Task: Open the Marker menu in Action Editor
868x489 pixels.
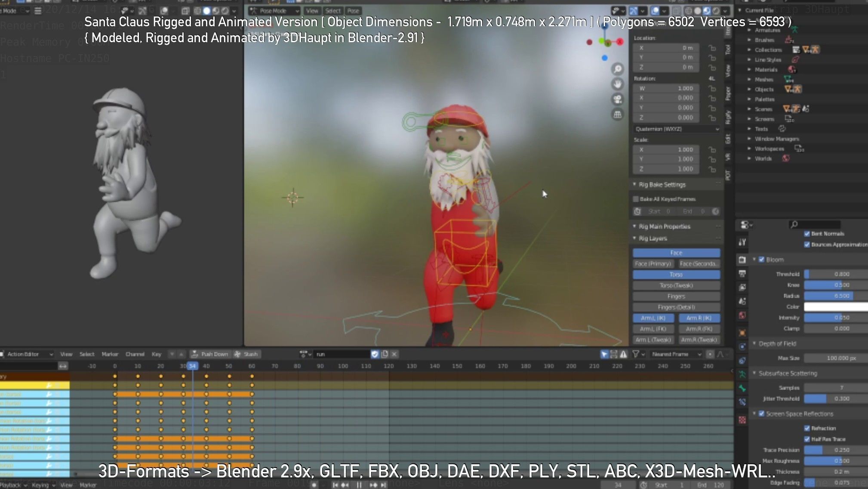Action: [110, 354]
